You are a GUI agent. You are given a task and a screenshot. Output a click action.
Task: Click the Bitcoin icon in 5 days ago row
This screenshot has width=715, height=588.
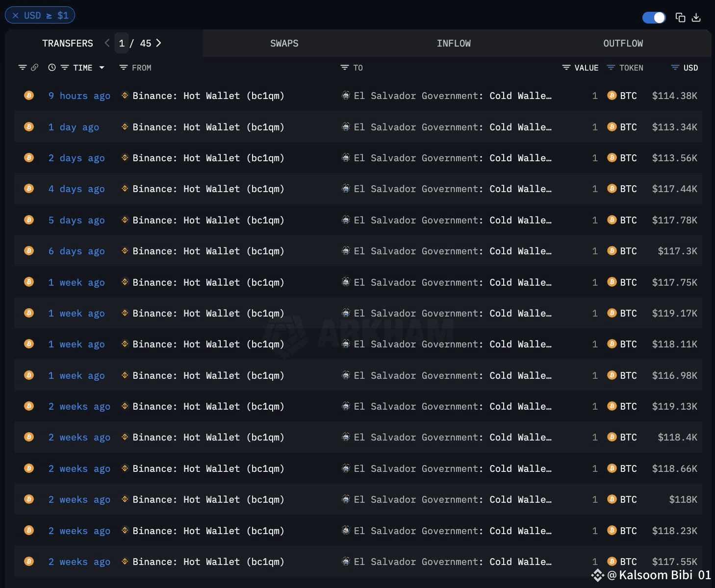(29, 220)
